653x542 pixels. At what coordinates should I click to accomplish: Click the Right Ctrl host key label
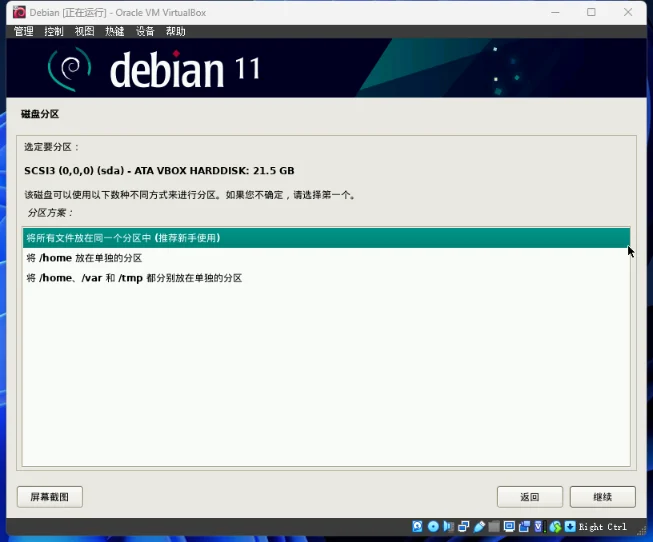(x=602, y=527)
